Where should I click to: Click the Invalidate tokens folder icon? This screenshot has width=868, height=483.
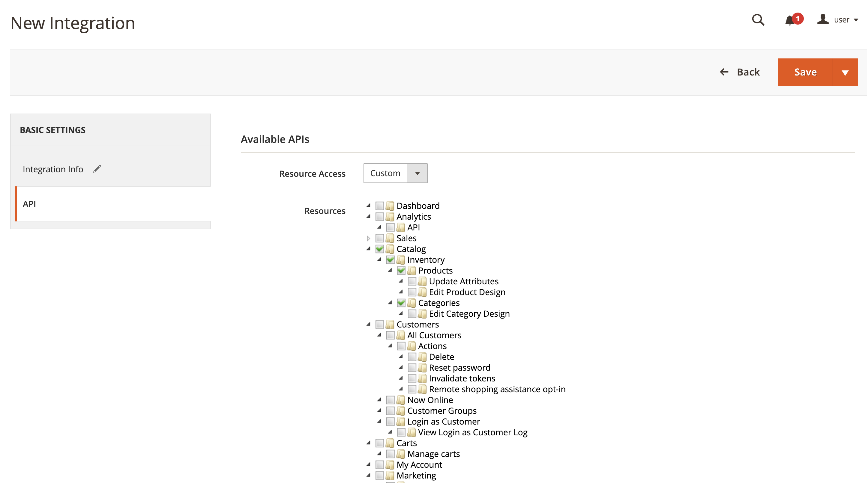[422, 378]
